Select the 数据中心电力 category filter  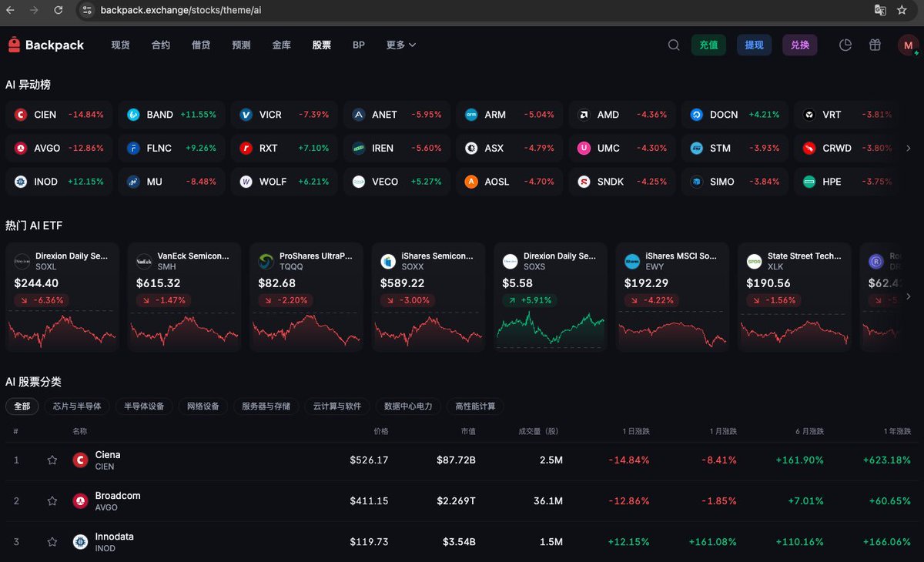(x=408, y=406)
